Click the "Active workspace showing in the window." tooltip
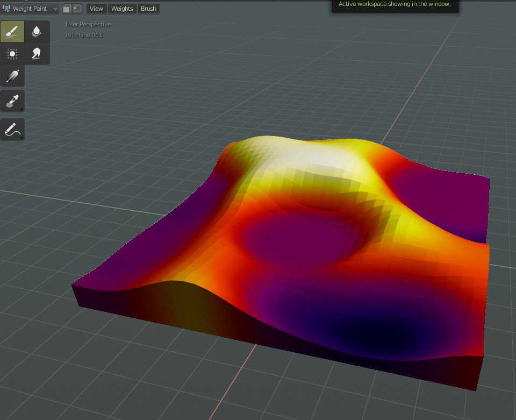This screenshot has width=516, height=420. (x=395, y=4)
